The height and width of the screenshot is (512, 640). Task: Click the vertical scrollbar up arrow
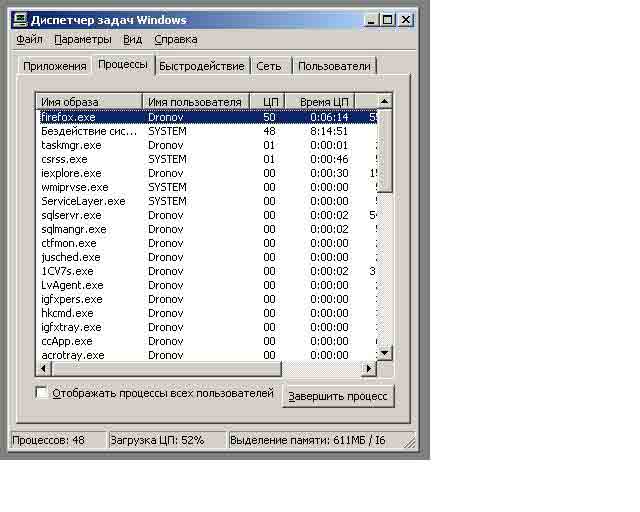(x=386, y=101)
